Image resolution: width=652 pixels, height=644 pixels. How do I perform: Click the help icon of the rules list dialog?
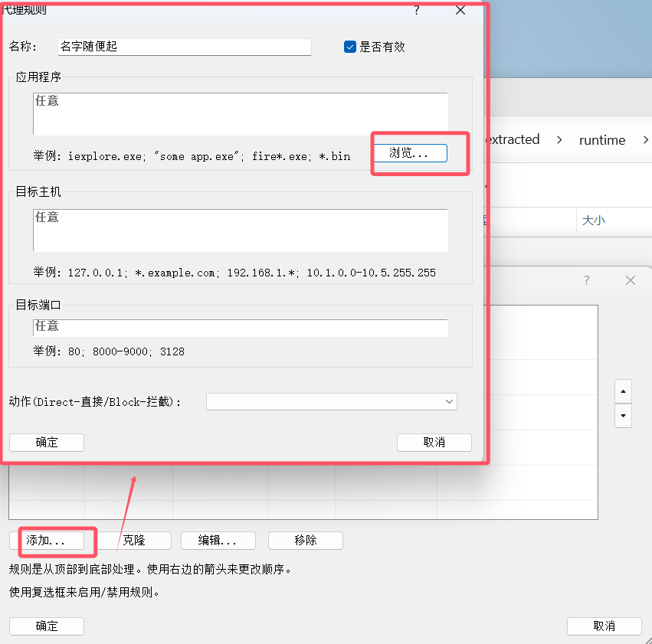click(587, 280)
